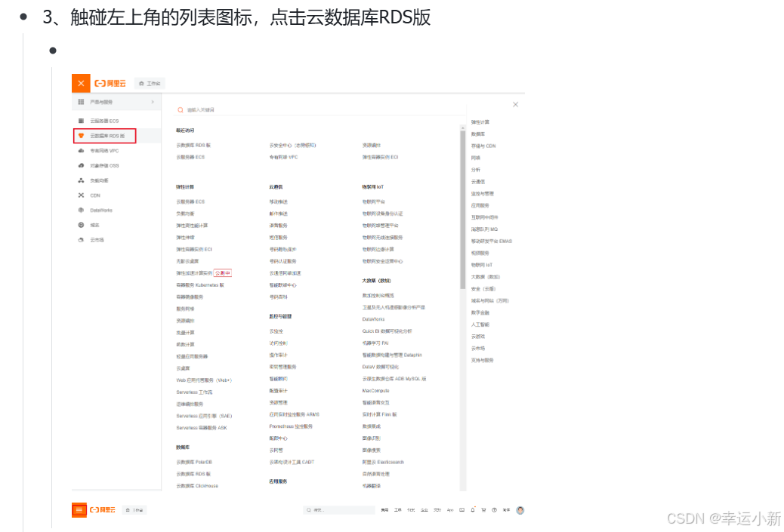
Task: Open the workbench home button in upper header
Action: pos(150,84)
